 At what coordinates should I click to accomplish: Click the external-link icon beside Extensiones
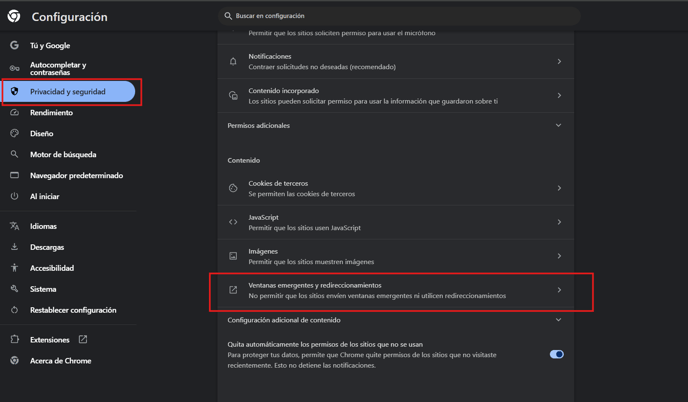[x=82, y=339]
